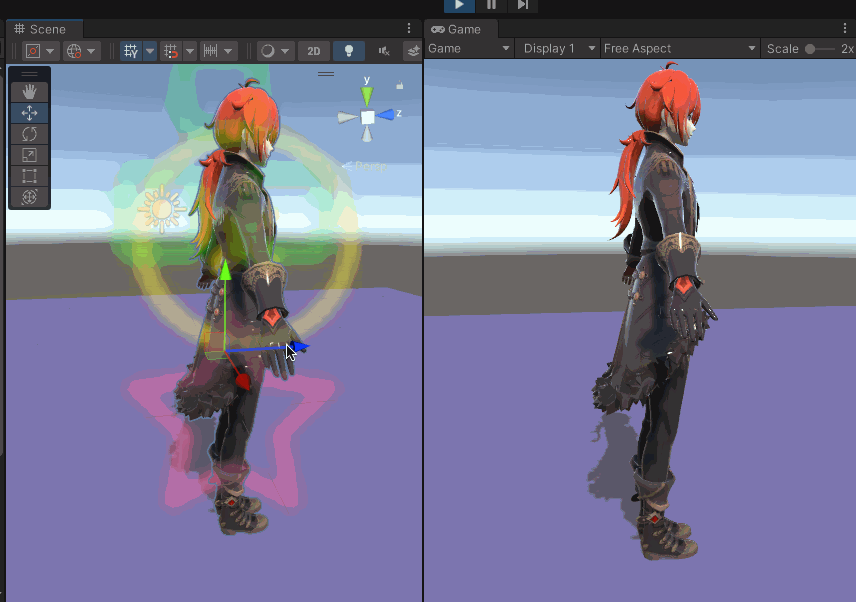Select the Rotate tool
This screenshot has height=602, width=856.
[29, 134]
